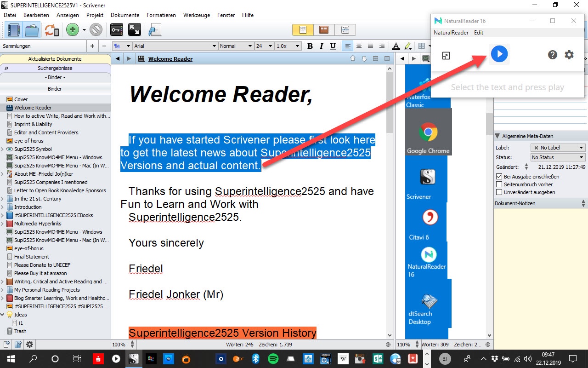Select 'Imprint & Liability' in the binder

coord(33,124)
